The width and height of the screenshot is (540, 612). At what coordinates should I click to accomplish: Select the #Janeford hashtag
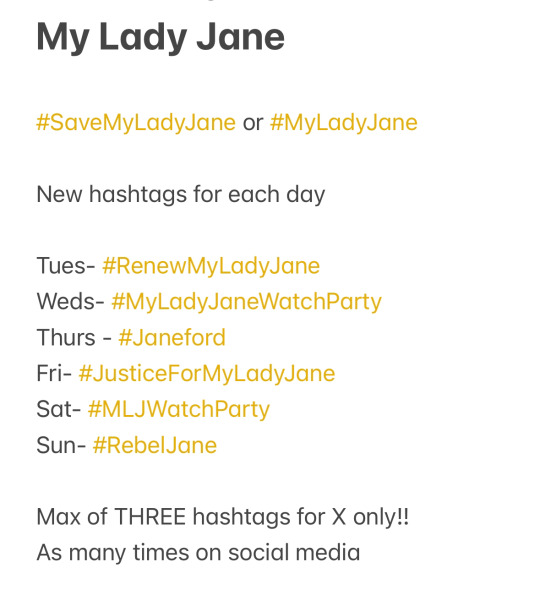point(172,338)
